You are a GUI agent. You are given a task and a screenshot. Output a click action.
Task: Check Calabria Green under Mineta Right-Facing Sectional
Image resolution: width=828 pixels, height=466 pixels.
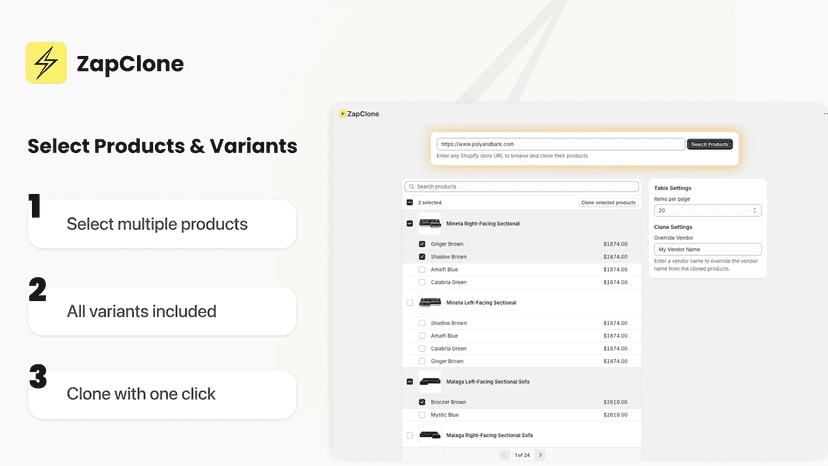point(422,282)
